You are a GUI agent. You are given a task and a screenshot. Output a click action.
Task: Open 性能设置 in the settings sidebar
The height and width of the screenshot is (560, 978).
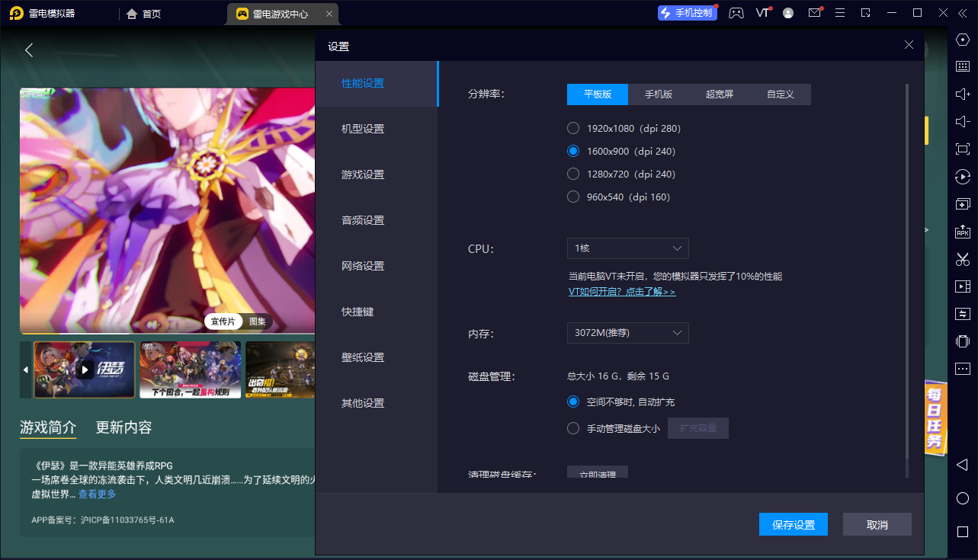pyautogui.click(x=377, y=83)
